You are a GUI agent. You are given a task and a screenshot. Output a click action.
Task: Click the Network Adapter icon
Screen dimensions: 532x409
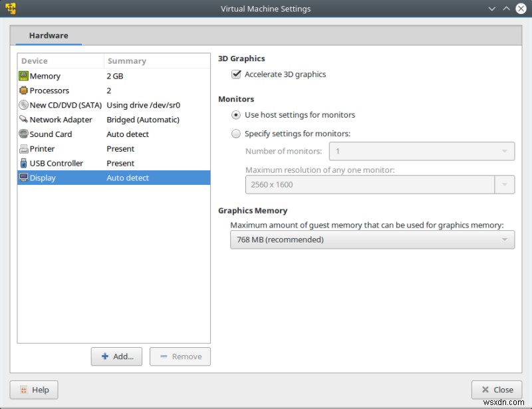(23, 120)
